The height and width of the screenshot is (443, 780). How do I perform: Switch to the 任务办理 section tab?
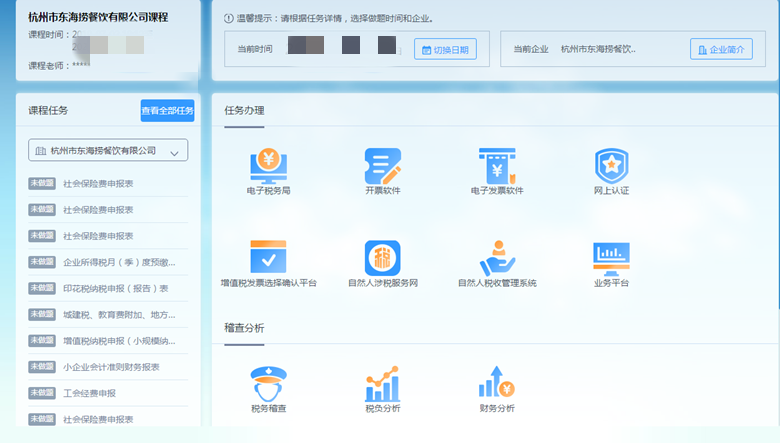pos(244,111)
